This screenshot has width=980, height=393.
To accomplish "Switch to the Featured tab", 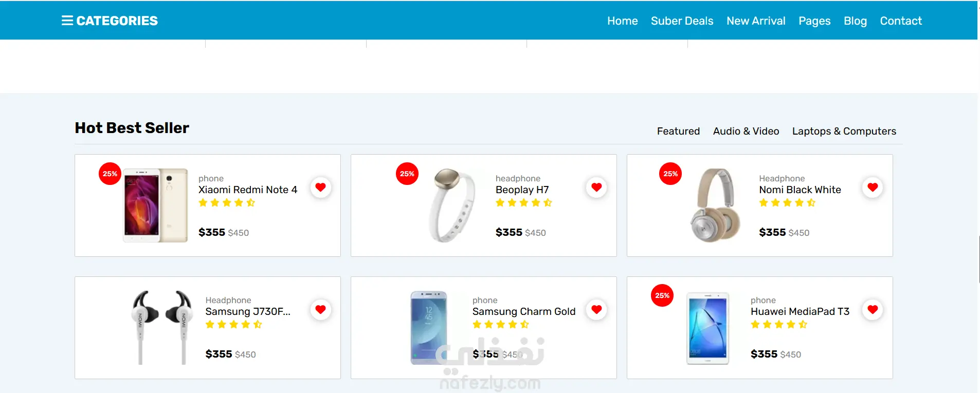I will [678, 131].
